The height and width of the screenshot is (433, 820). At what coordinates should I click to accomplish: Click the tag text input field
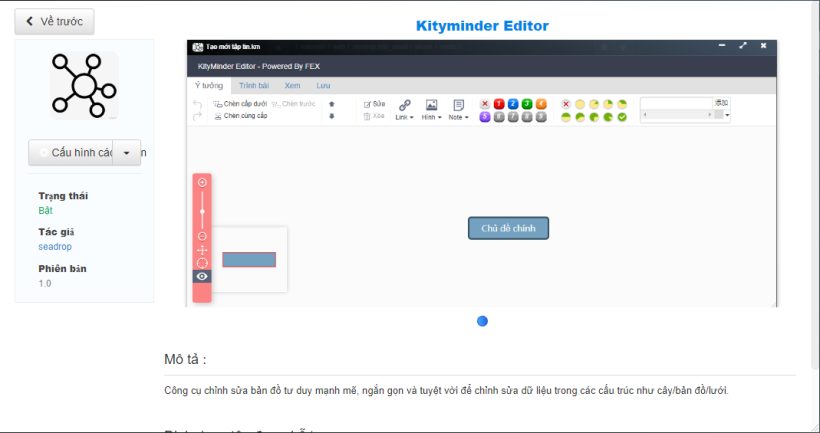point(677,103)
